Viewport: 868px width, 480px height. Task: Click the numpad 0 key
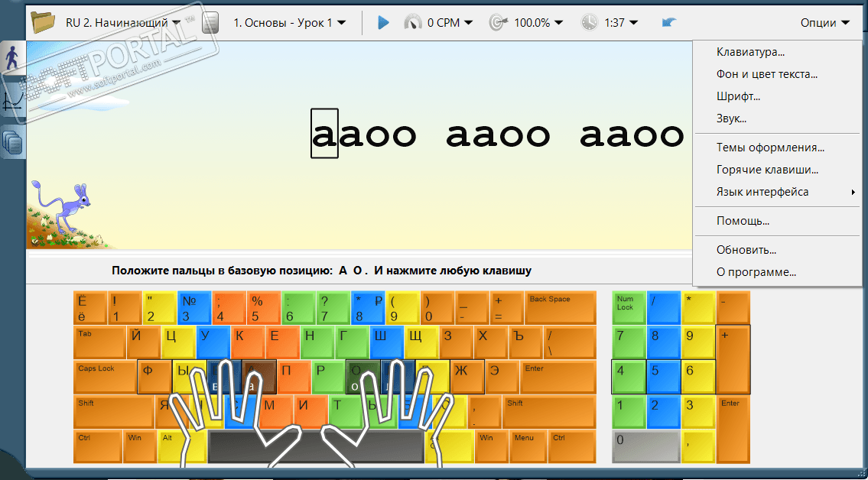click(646, 446)
